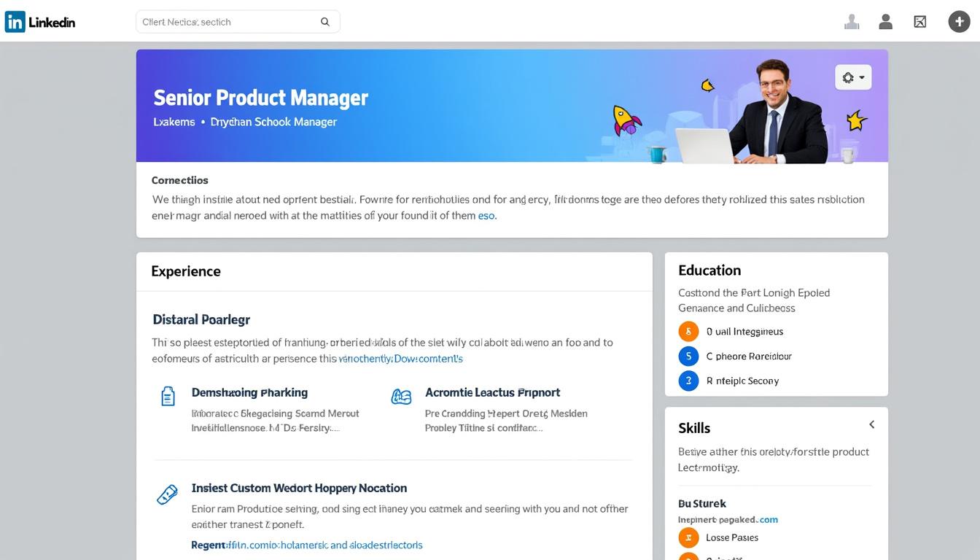Screen dimensions: 980x560
Task: Focus the search input field in header
Action: tap(226, 22)
